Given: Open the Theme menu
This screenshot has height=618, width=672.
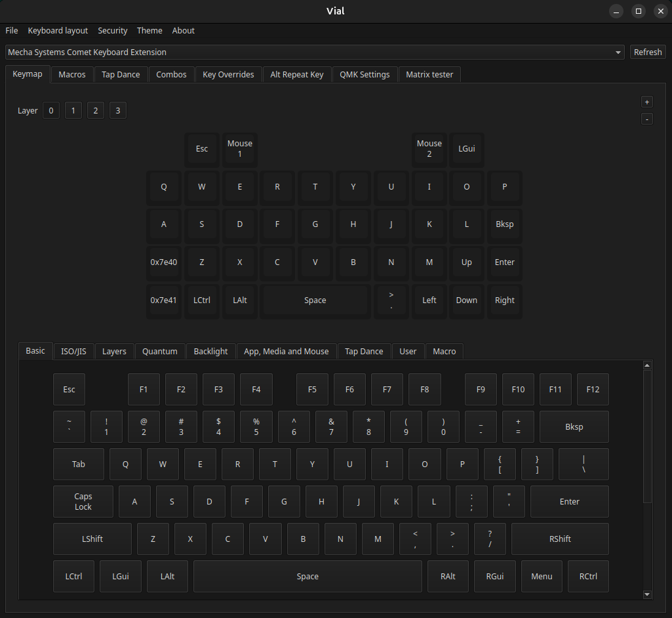Looking at the screenshot, I should pyautogui.click(x=149, y=31).
